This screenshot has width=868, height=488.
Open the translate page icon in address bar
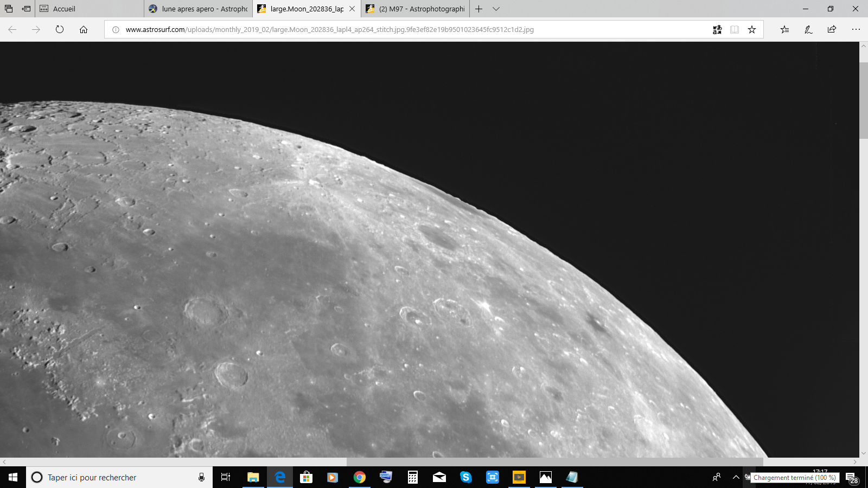pyautogui.click(x=717, y=29)
